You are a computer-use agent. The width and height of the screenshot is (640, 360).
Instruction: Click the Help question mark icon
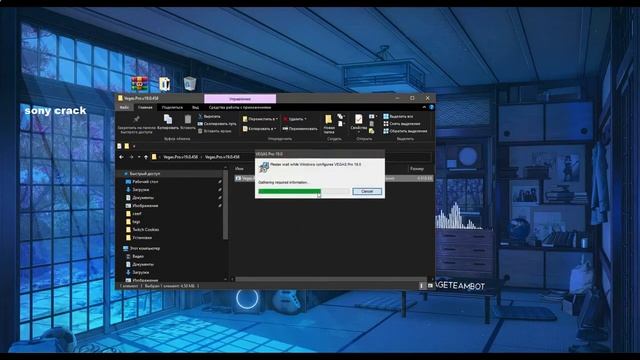click(x=431, y=107)
